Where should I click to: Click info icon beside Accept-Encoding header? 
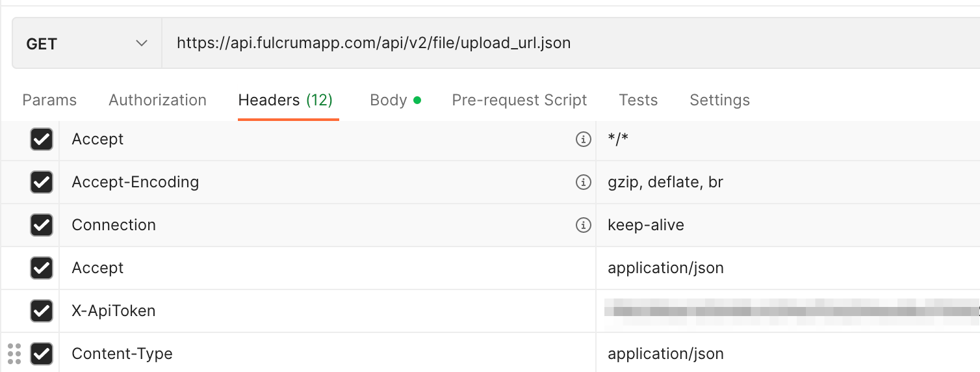584,182
